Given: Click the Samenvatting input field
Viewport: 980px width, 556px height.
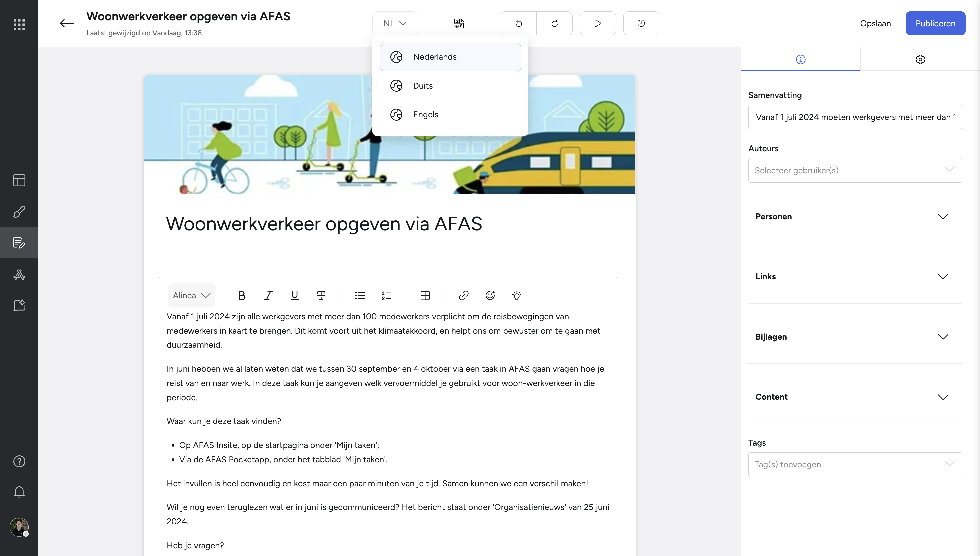Looking at the screenshot, I should [855, 117].
